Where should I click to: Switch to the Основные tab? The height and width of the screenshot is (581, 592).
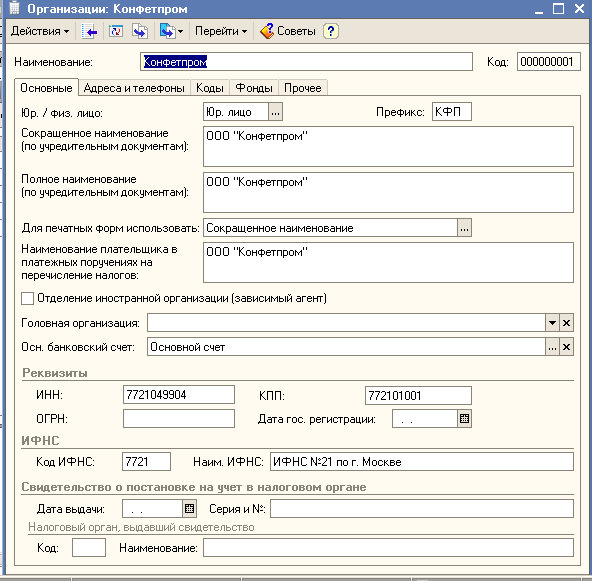pos(46,88)
